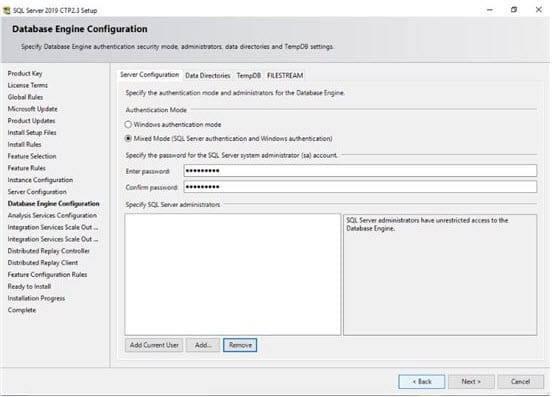Close the SQL Server 2019 Setup window

click(539, 10)
